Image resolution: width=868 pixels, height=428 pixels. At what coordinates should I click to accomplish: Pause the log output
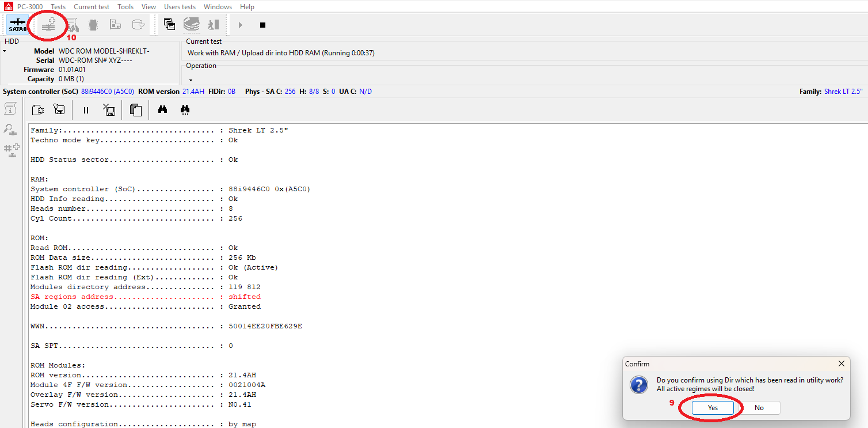(86, 110)
